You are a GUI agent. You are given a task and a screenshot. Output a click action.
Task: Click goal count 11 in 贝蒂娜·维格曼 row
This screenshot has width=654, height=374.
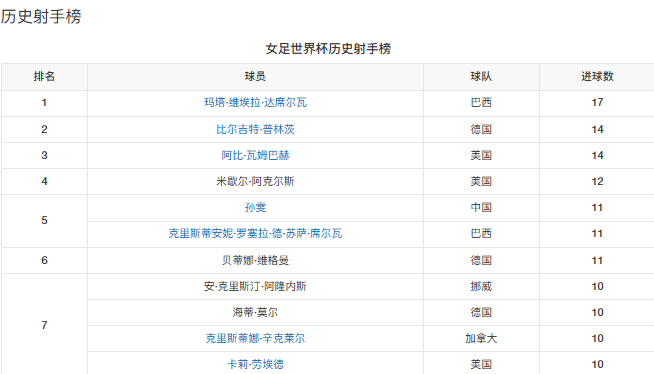point(597,260)
